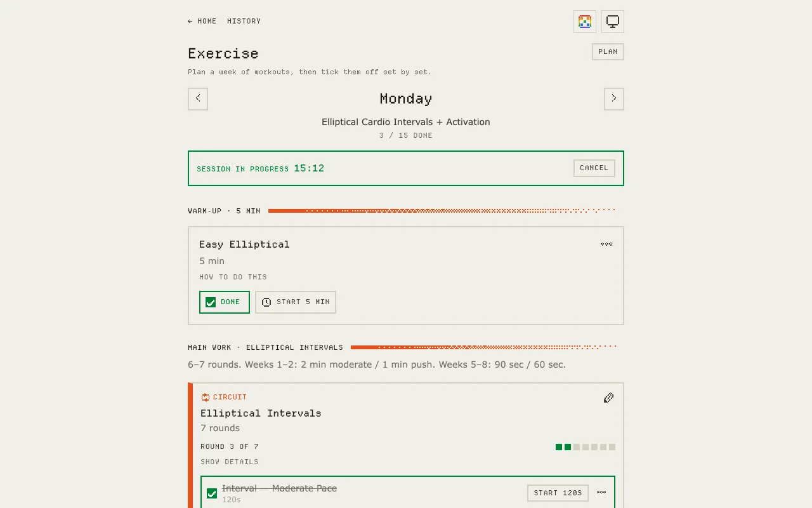Click the Easy Elliptical exercise title
812x508 pixels.
click(x=244, y=244)
